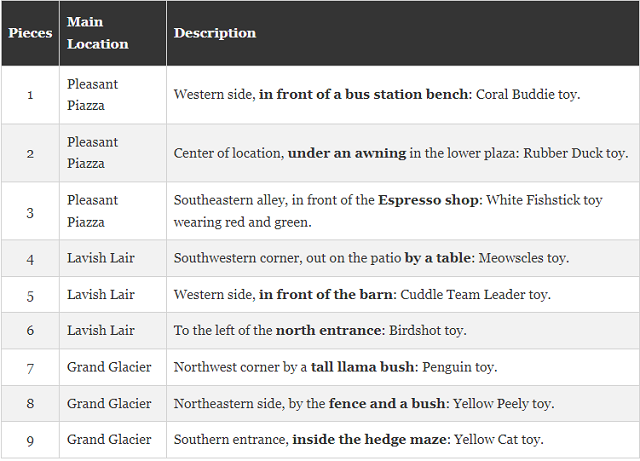Image resolution: width=640 pixels, height=461 pixels.
Task: Select the Coral Buddie toy description
Action: [376, 95]
